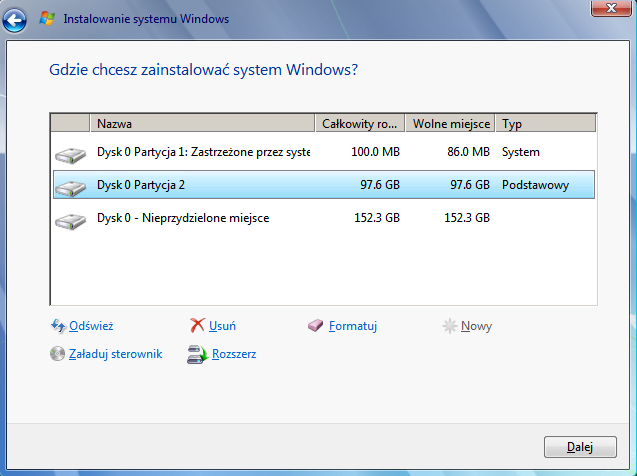The image size is (637, 476).
Task: Click 97.6 GB in the Całkowity column
Action: tap(380, 185)
